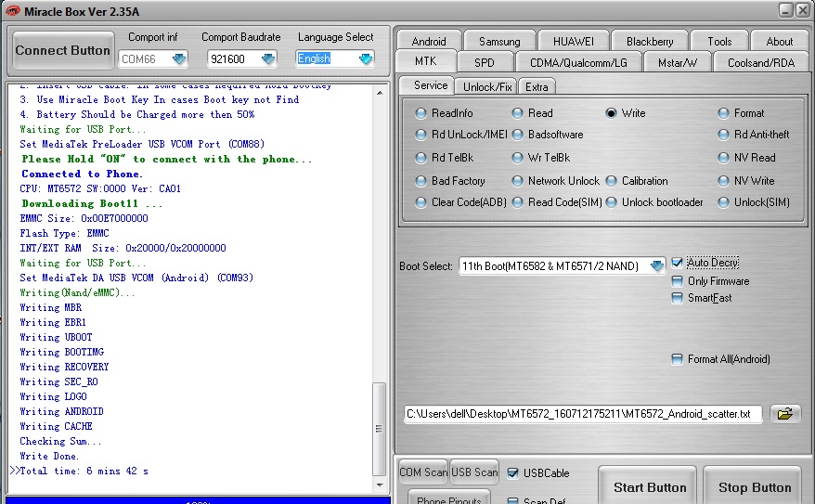Select the Wr TelBk radio button
This screenshot has height=504, width=815.
(517, 158)
